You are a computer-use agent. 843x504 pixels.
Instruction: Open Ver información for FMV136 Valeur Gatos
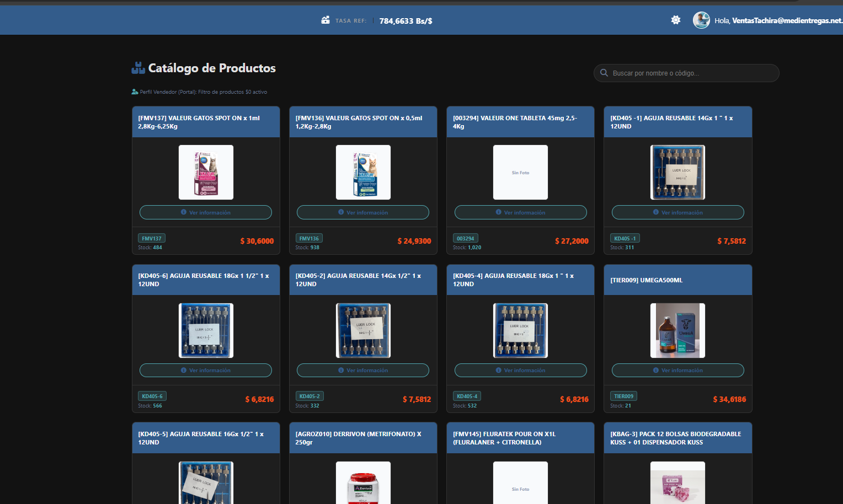coord(363,212)
